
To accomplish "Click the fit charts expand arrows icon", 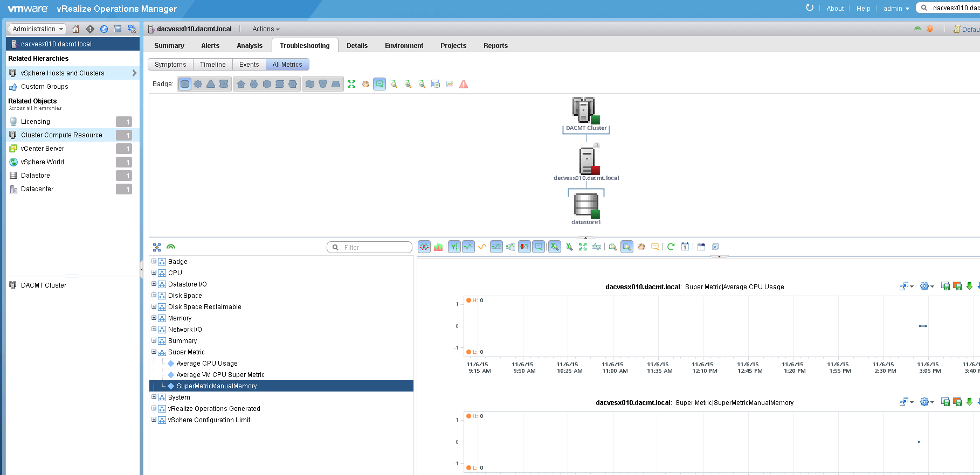I will tap(583, 247).
